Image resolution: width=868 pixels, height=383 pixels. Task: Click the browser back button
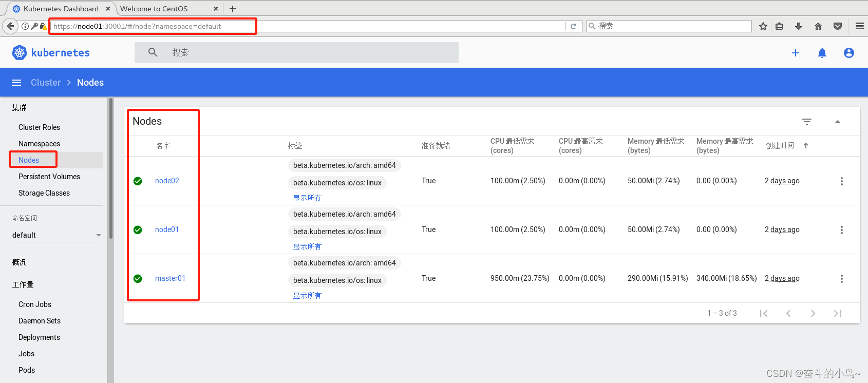pos(10,26)
